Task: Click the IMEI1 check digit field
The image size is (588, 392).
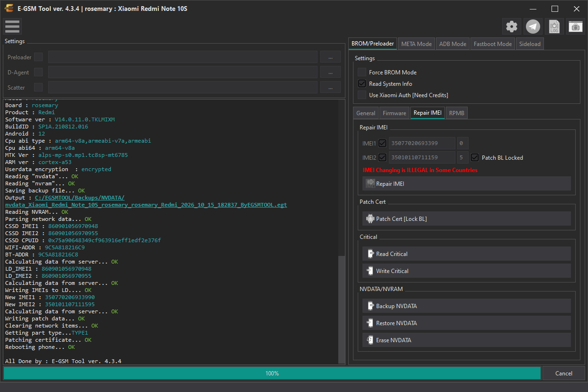Action: click(x=463, y=143)
